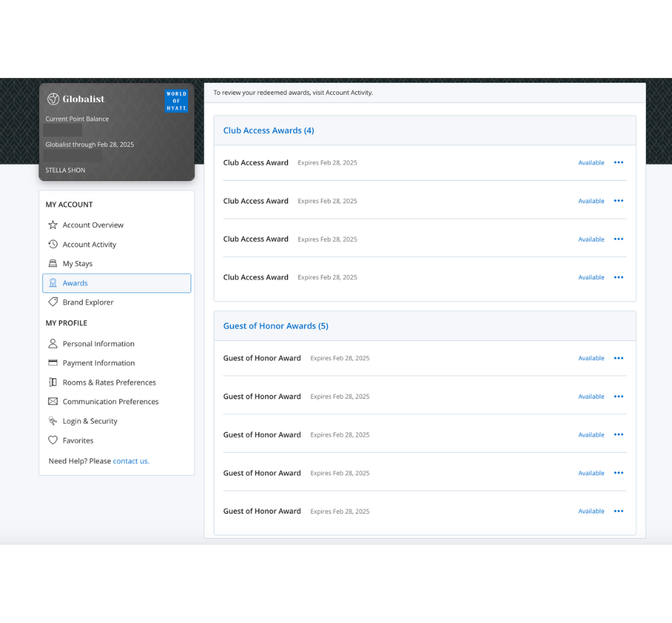
Task: Click the key icon for Login & Security
Action: pyautogui.click(x=53, y=421)
